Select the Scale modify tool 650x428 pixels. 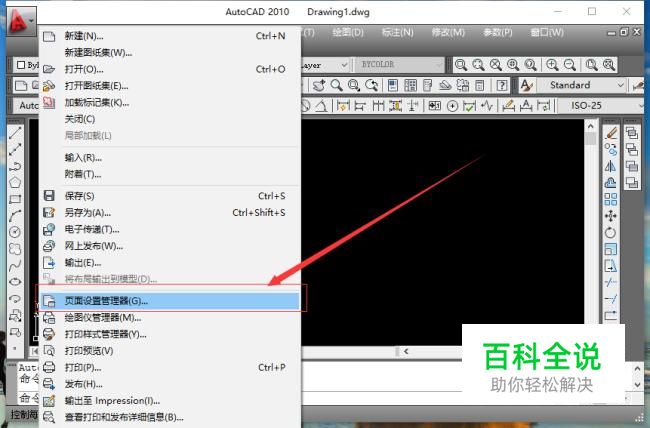611,249
